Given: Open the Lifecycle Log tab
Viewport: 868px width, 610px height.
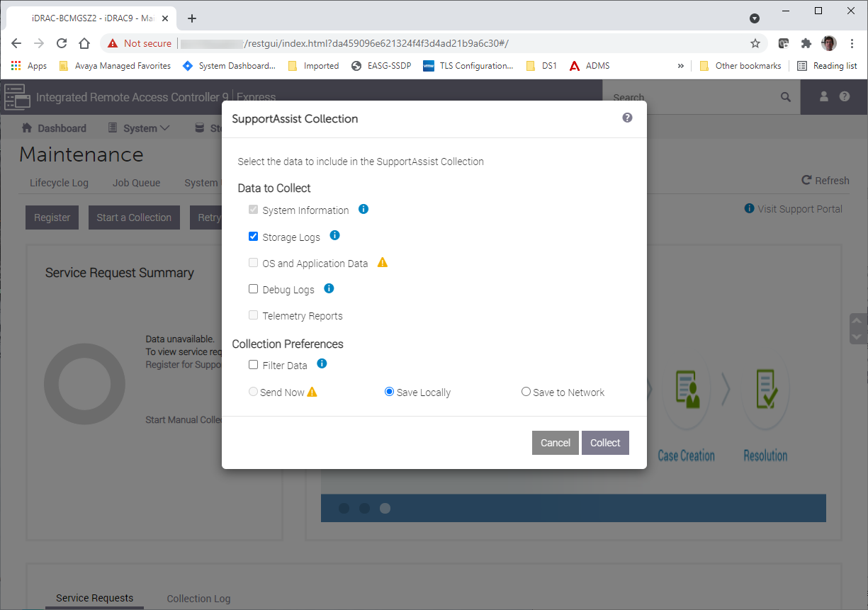Looking at the screenshot, I should 59,183.
